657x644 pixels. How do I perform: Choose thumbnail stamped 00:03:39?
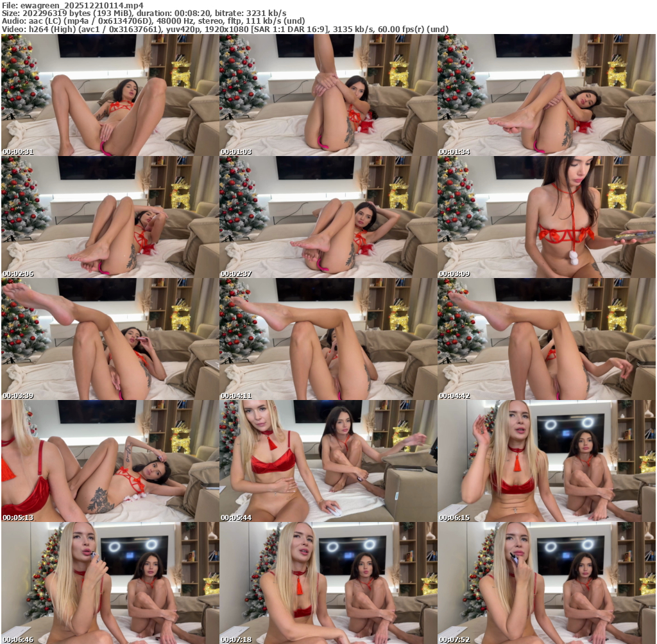click(110, 339)
